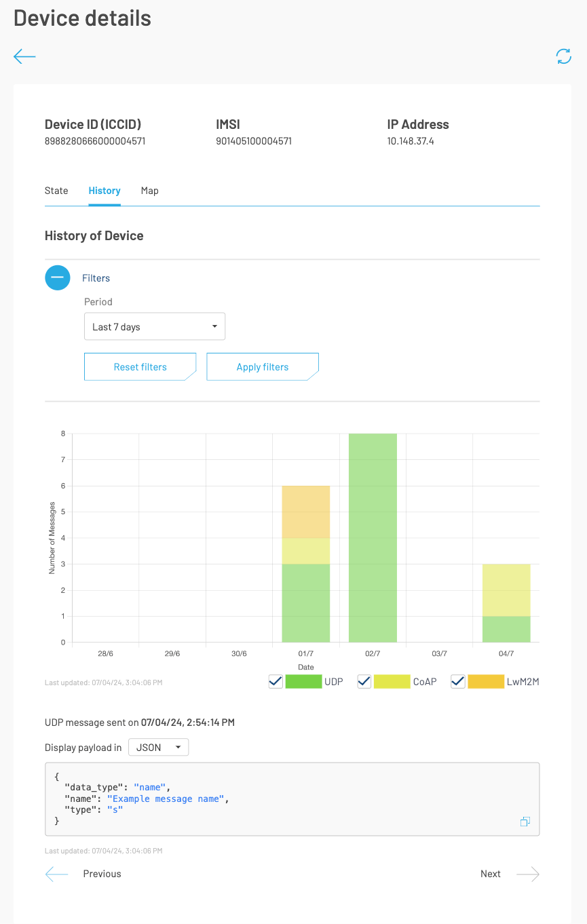Uncheck the UDP legend checkbox

tap(276, 682)
